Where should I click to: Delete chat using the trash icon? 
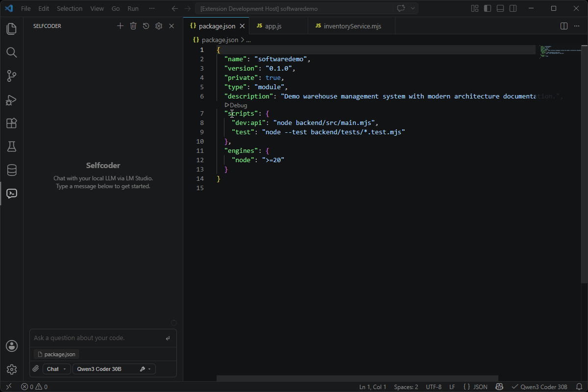click(133, 26)
